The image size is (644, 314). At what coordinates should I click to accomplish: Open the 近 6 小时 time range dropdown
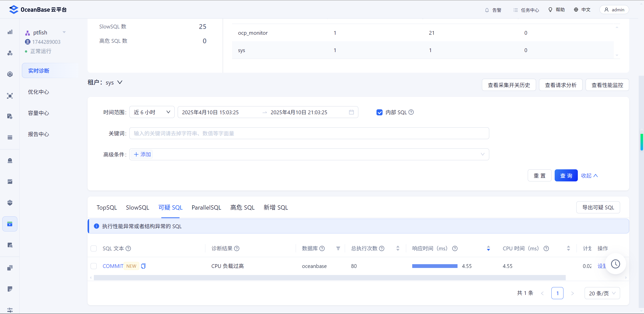(x=152, y=112)
